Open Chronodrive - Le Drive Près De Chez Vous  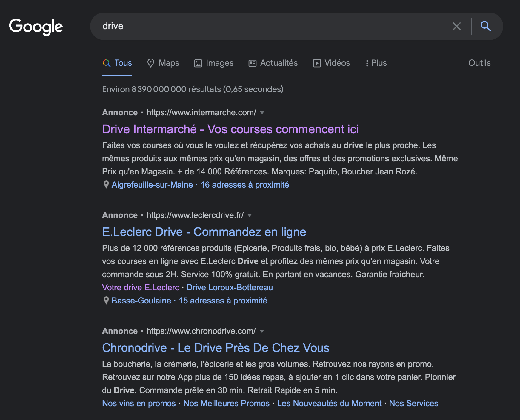[216, 348]
